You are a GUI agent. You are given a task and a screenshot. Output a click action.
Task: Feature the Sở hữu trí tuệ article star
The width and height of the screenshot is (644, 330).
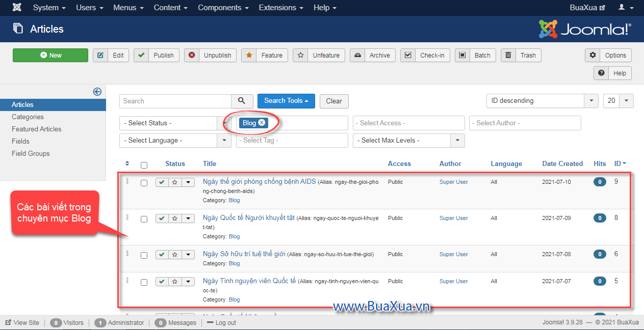(x=175, y=255)
